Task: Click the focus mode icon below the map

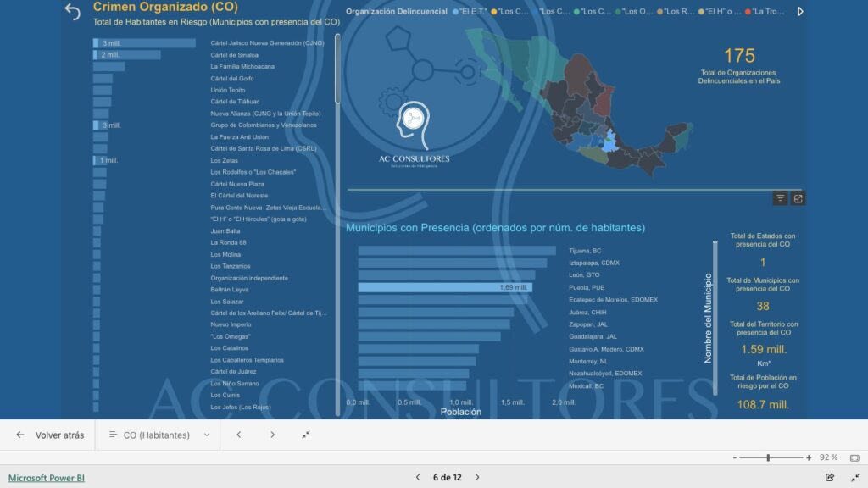Action: 798,198
